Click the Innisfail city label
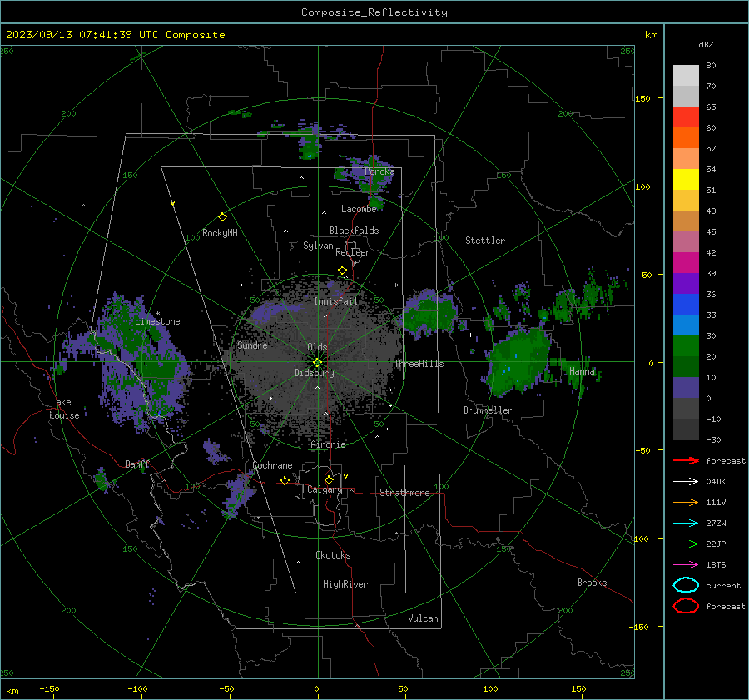Screen dimensions: 749x700 tap(335, 301)
